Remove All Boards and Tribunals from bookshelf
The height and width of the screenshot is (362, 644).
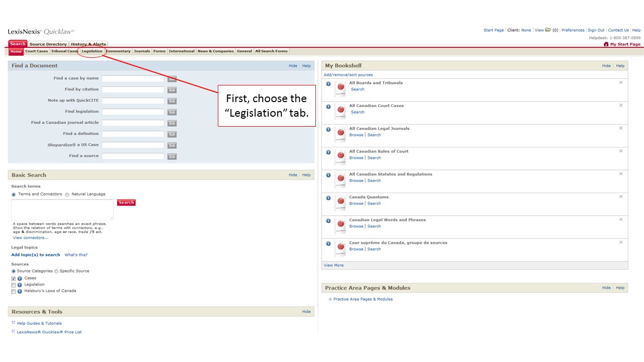(621, 82)
